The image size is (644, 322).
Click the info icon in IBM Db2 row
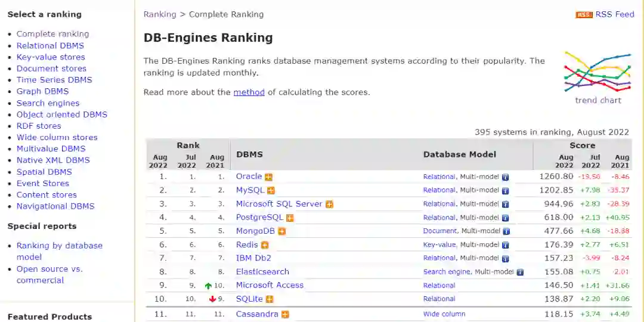click(505, 259)
